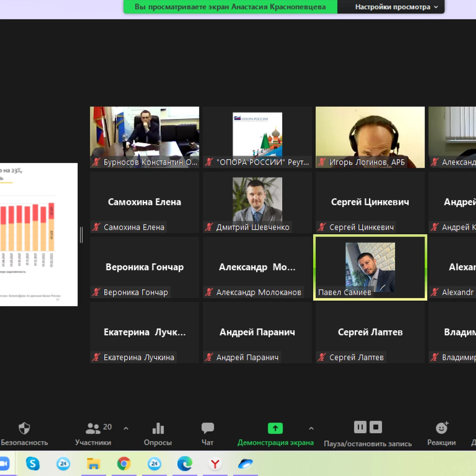Click muted mic icon on Самохина Елена label
This screenshot has width=476, height=476.
point(96,227)
